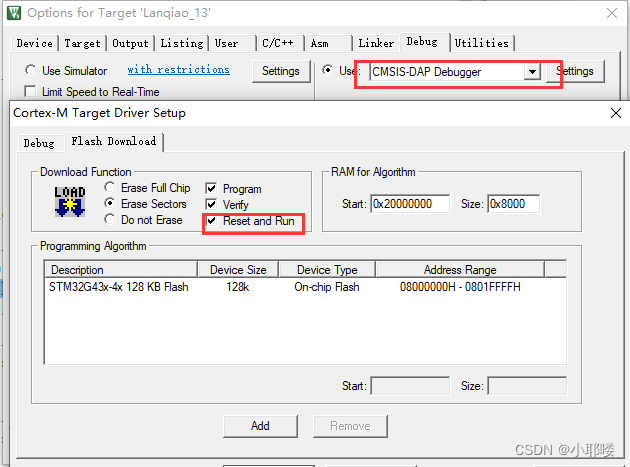Close the Cortex-M Target Driver Setup dialog
This screenshot has height=467, width=630.
[x=615, y=113]
